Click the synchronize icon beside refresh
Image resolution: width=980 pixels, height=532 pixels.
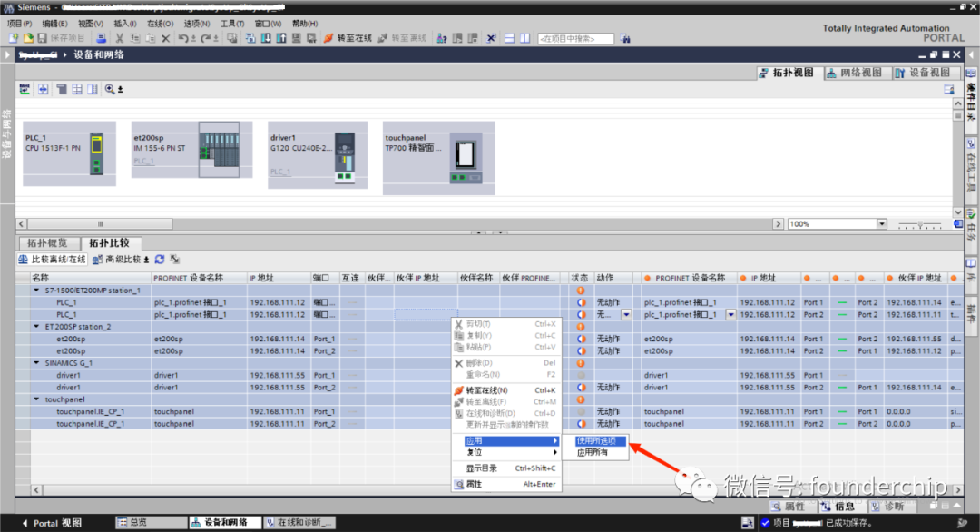click(175, 260)
